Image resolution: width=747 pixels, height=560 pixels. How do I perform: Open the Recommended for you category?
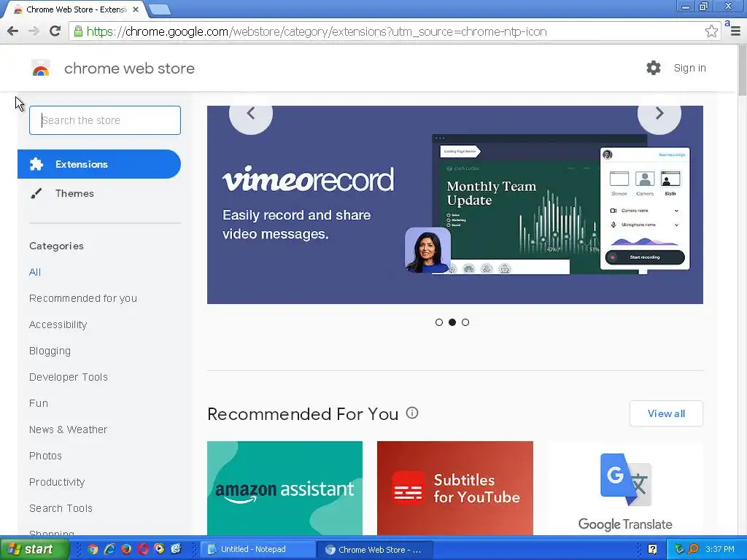(x=83, y=298)
